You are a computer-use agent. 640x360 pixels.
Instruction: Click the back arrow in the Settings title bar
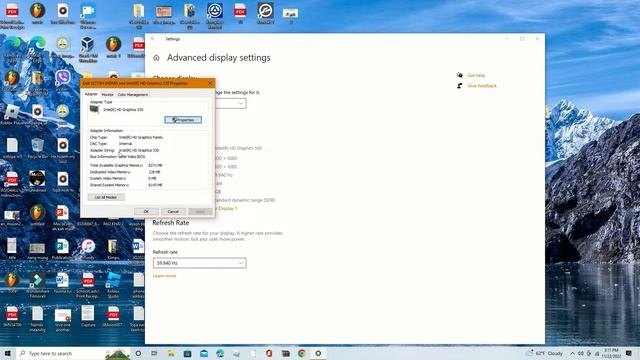(x=153, y=39)
